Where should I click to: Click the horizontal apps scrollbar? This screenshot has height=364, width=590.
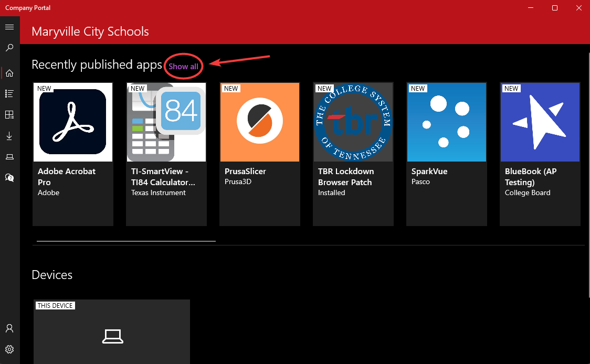(x=126, y=241)
